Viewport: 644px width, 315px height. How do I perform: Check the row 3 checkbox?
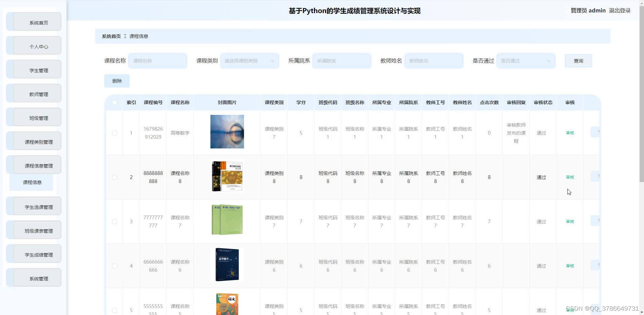pos(115,222)
